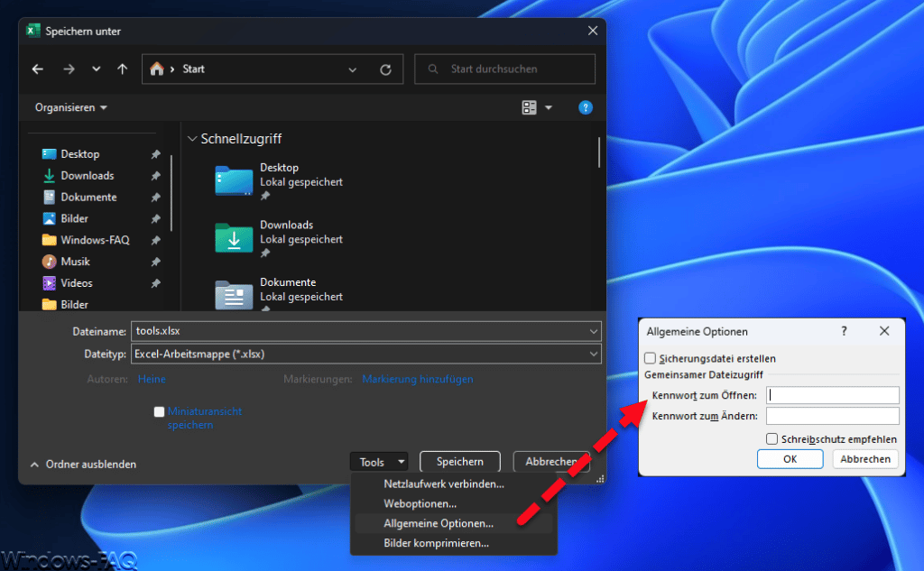Unpin Musik using its pin icon
Image resolution: width=924 pixels, height=571 pixels.
155,262
